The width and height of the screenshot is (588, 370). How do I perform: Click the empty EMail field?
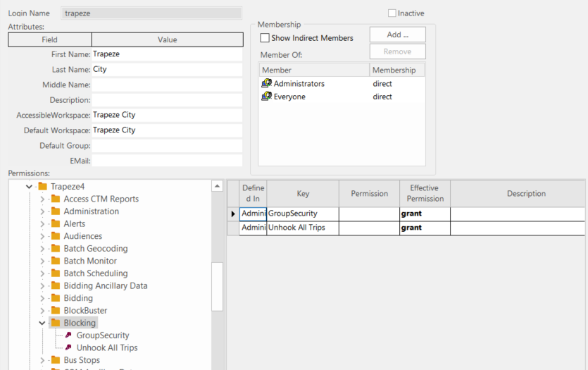[168, 161]
